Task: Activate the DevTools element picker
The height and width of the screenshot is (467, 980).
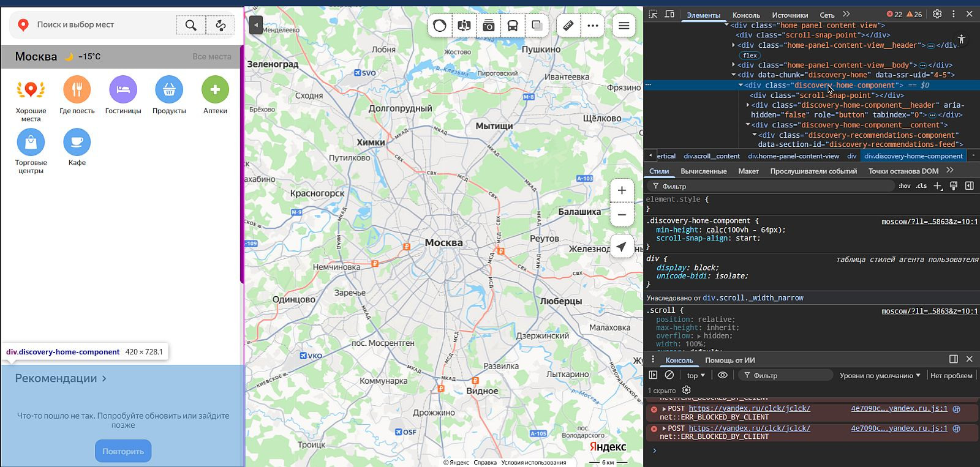Action: 653,14
